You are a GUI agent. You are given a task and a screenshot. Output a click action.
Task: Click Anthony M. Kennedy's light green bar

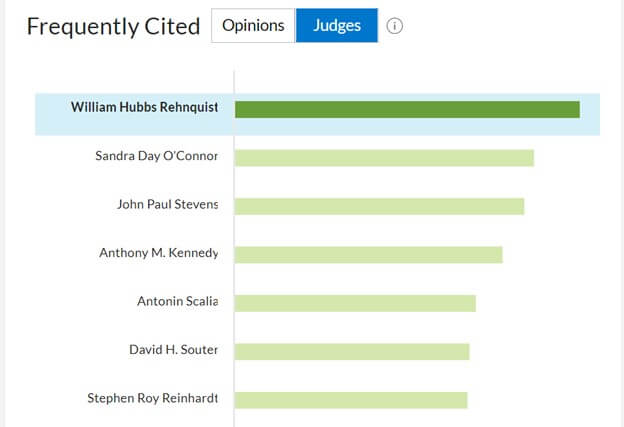pos(368,254)
